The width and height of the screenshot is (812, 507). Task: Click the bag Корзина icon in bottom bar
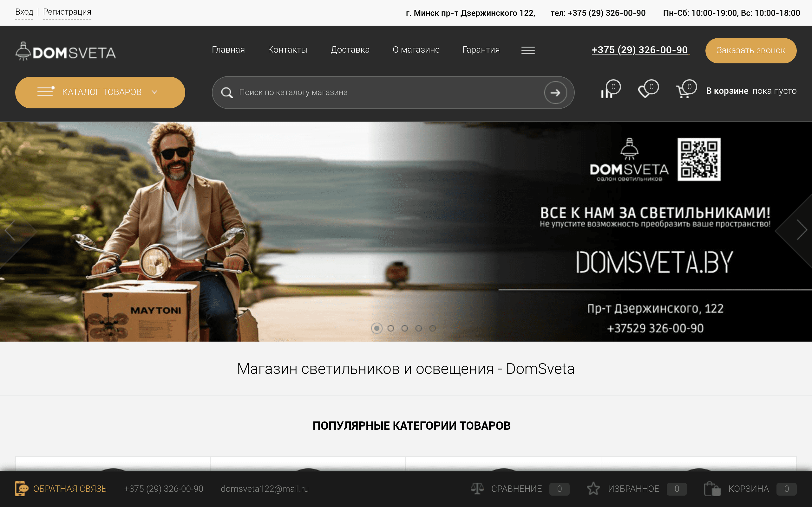pos(712,489)
